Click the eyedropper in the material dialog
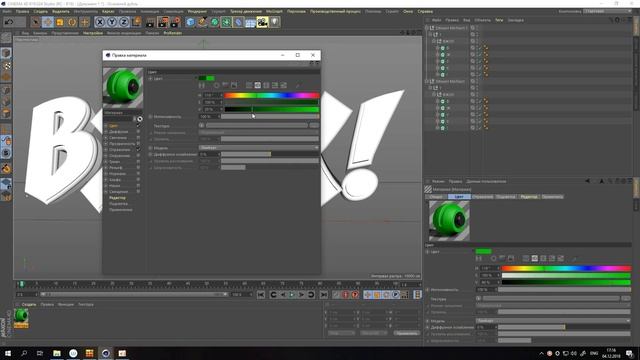Viewport: 640px width, 360px height. pos(298,85)
